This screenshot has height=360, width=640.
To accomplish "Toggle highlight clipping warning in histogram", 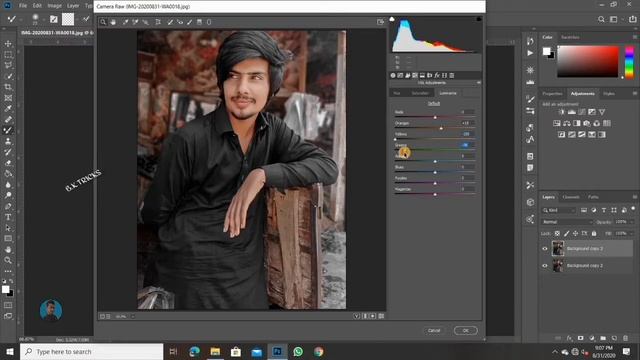I will [x=479, y=19].
